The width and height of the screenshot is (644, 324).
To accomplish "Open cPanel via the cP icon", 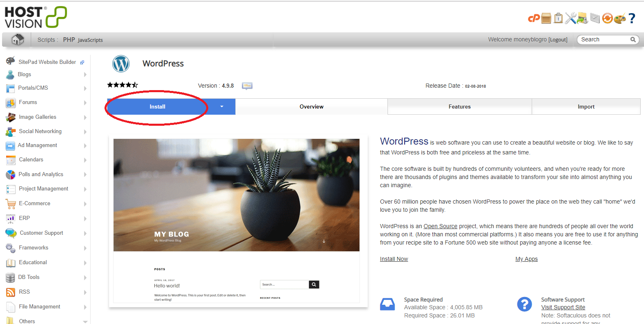I will (534, 18).
